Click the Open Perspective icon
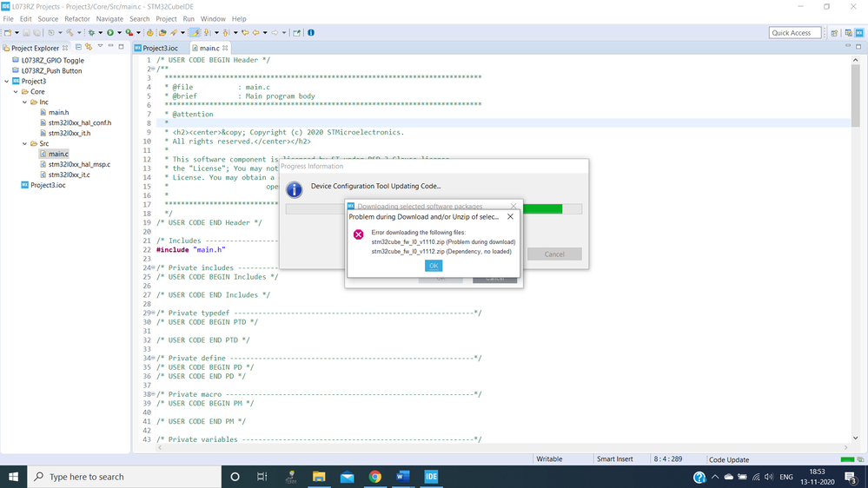 coord(834,33)
